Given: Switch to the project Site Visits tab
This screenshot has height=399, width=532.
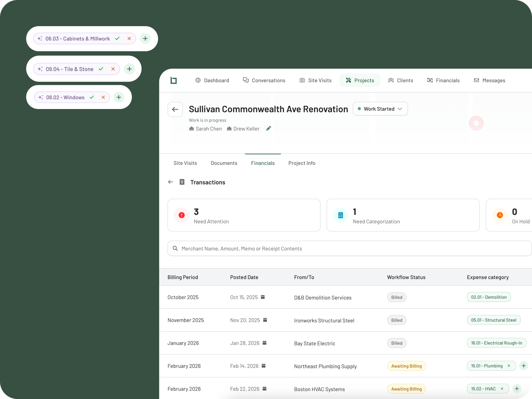Looking at the screenshot, I should click(x=185, y=163).
